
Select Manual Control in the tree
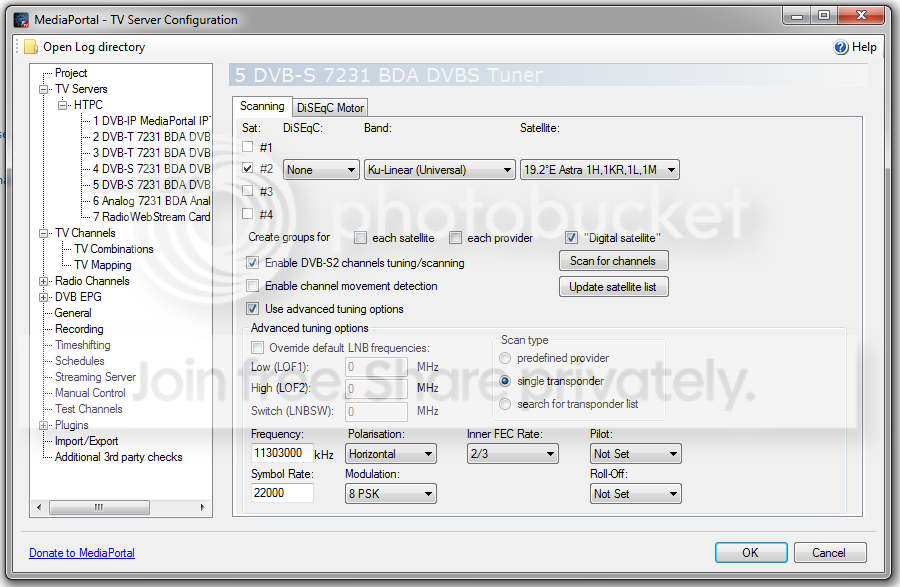90,394
